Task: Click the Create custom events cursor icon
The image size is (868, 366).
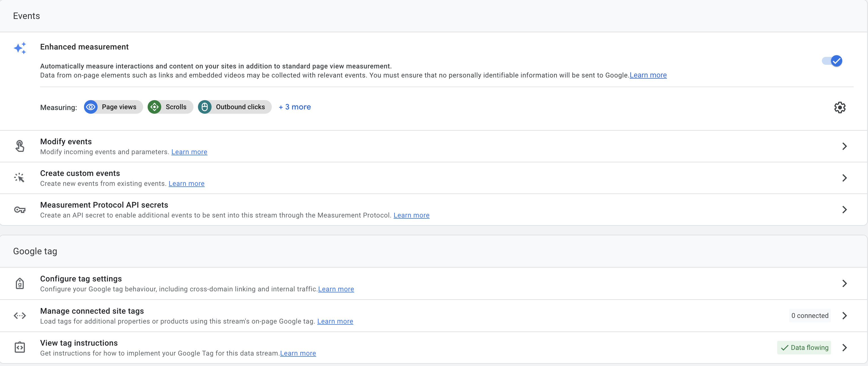Action: (20, 178)
